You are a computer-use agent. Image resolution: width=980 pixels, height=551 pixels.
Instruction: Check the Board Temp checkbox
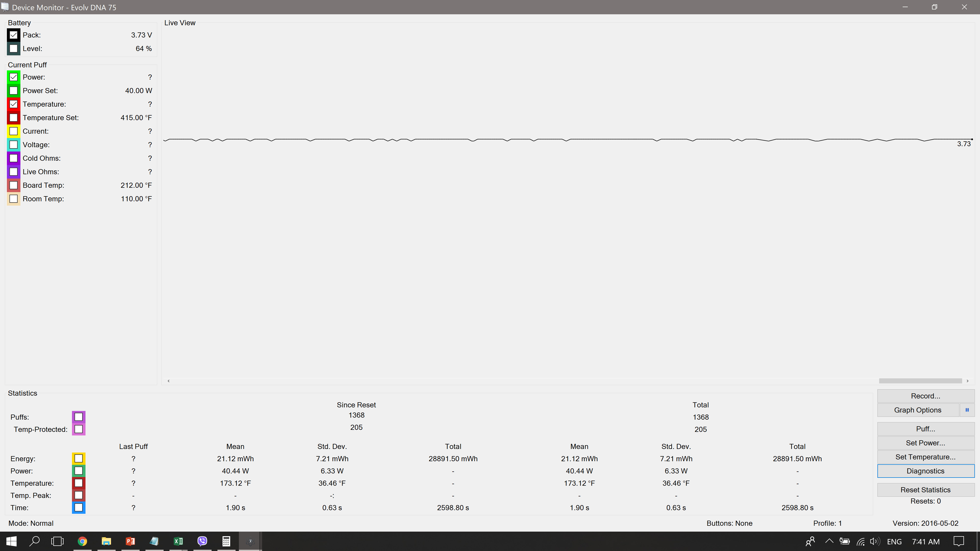click(x=14, y=185)
